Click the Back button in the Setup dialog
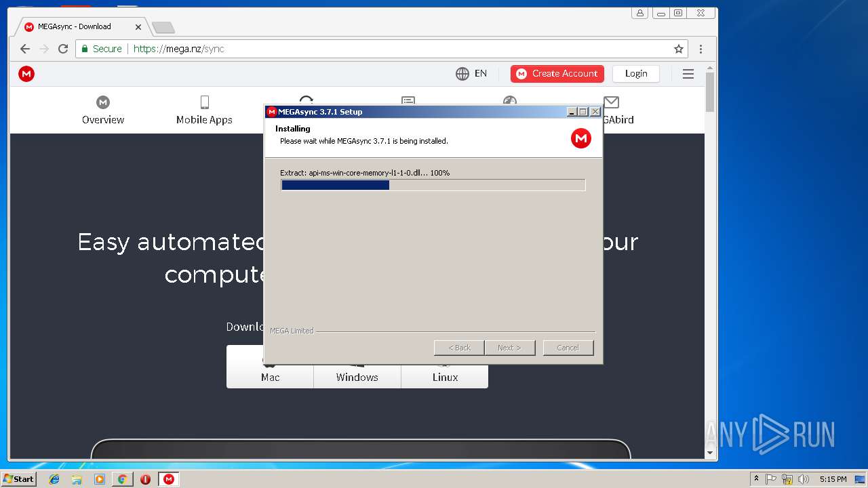Screen dimensions: 868x488 point(459,348)
